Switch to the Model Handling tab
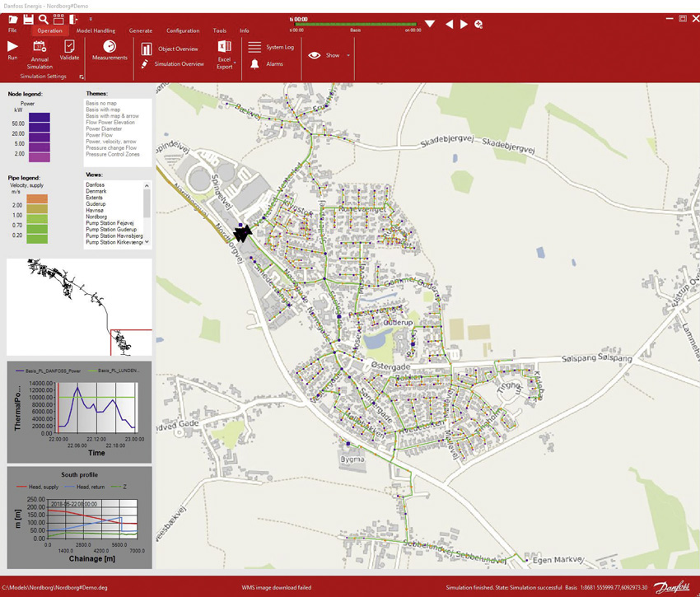700x597 pixels. coord(96,30)
